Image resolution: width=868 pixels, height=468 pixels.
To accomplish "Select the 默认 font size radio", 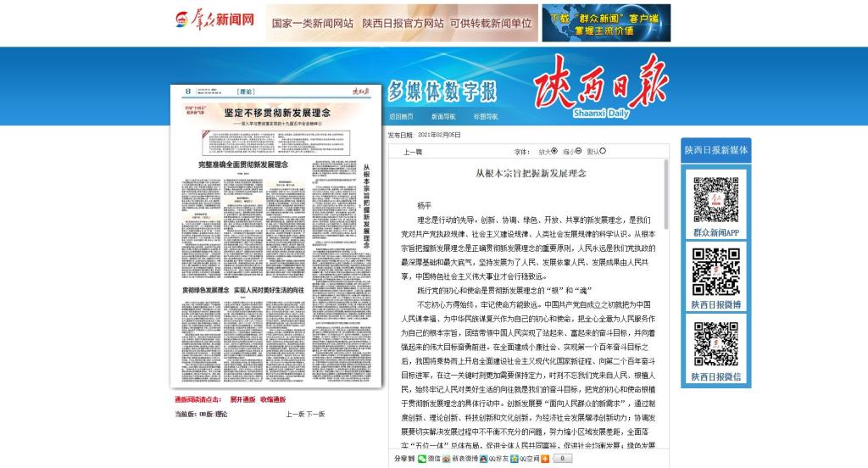I will point(603,152).
